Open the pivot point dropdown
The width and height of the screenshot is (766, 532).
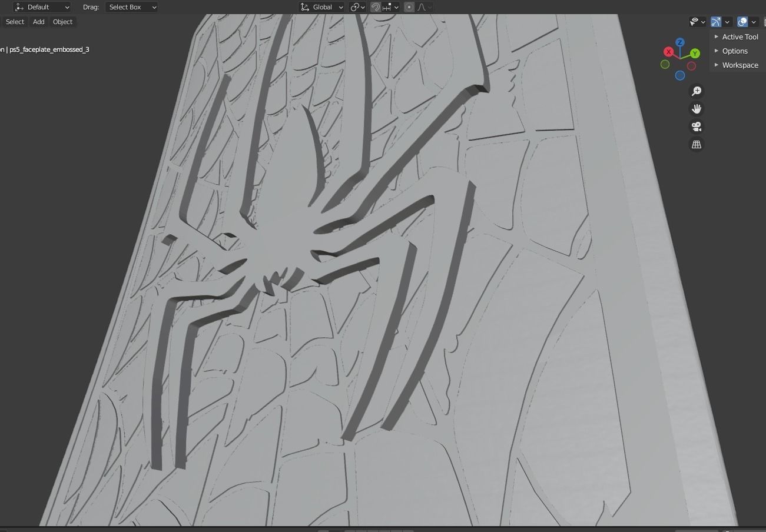point(357,7)
